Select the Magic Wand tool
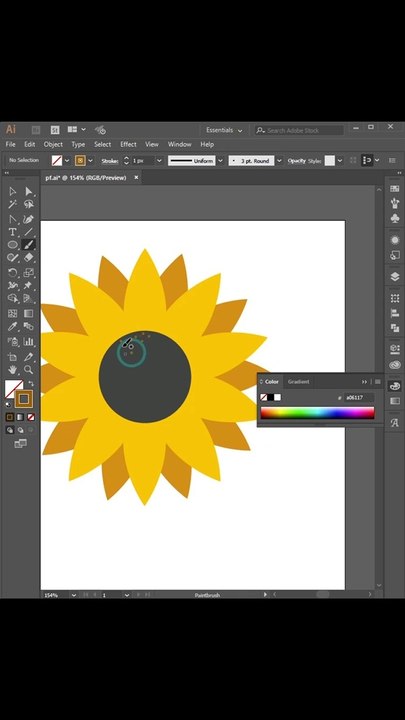This screenshot has height=720, width=405. coord(12,204)
